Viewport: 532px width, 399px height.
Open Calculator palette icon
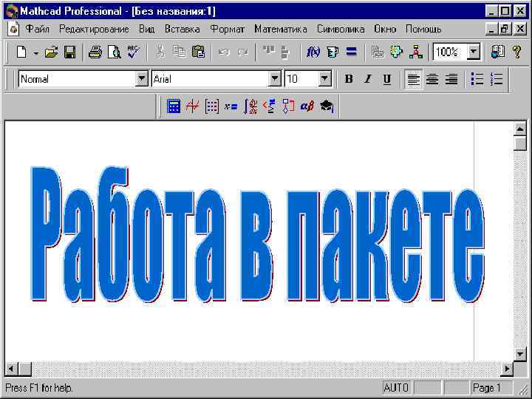click(x=174, y=106)
